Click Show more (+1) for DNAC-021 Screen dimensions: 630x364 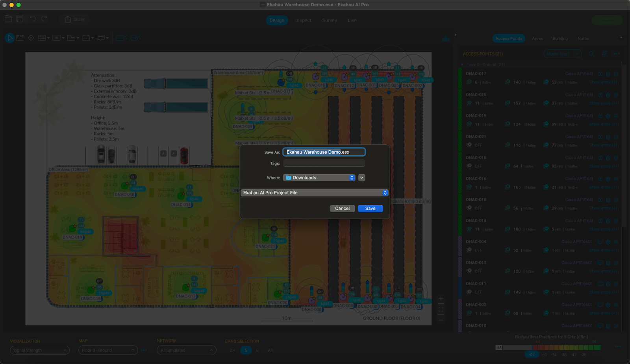[604, 145]
